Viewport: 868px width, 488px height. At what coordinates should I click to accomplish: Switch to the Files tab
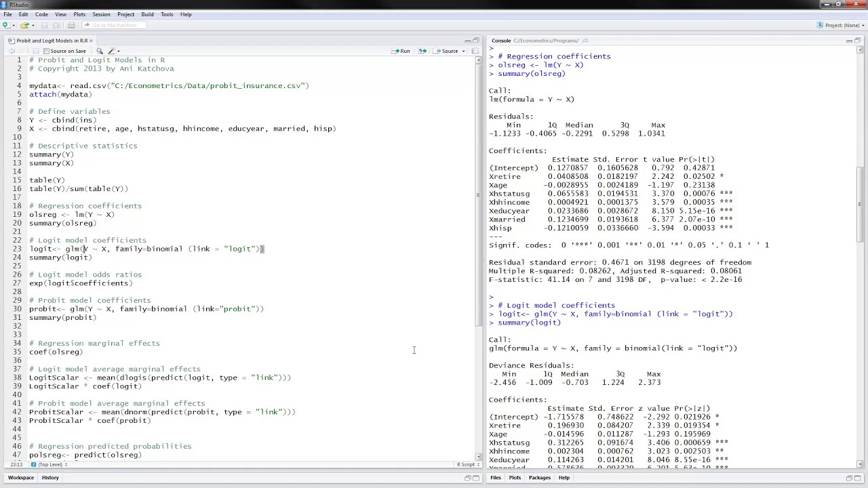[x=496, y=478]
